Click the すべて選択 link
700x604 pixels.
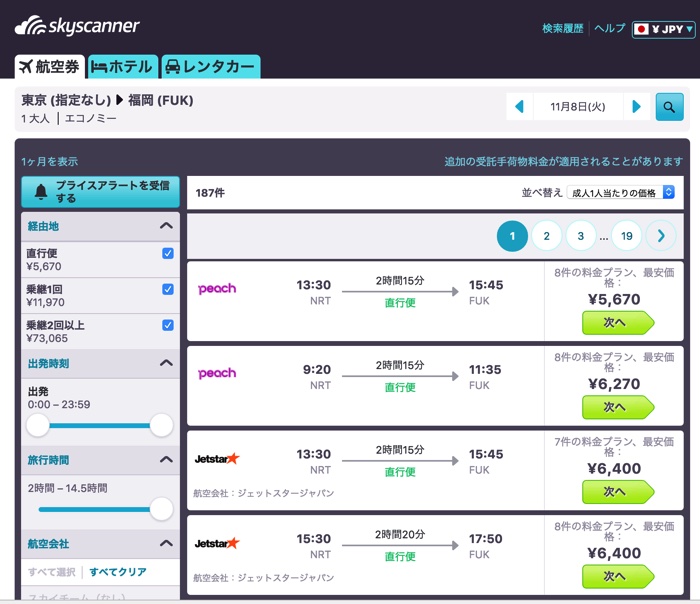(x=52, y=572)
